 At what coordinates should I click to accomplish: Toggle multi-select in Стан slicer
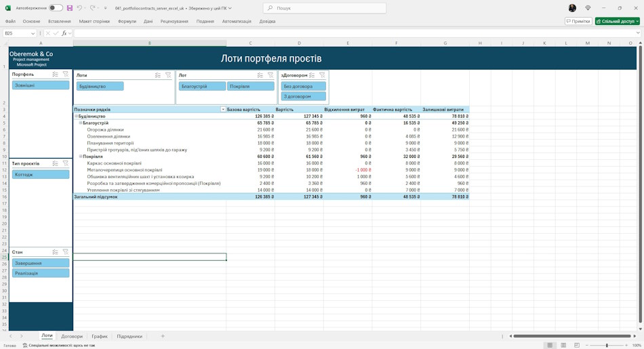point(56,252)
